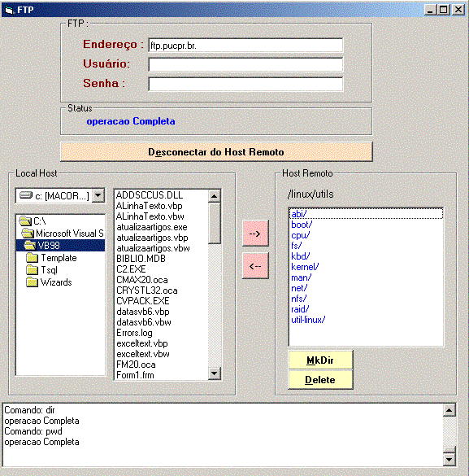Click the command log scroll down arrow
Screen dimensions: 469x476
tap(449, 459)
